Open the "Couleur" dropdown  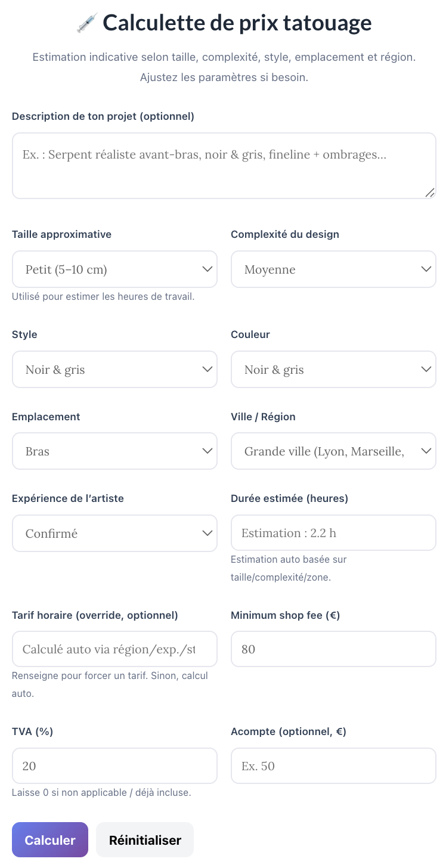click(x=333, y=369)
